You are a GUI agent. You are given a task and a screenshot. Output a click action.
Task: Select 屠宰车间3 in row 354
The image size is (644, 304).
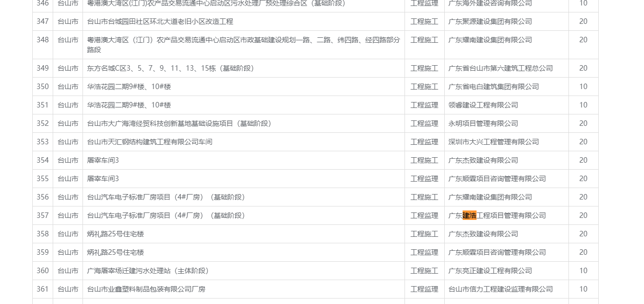(103, 160)
